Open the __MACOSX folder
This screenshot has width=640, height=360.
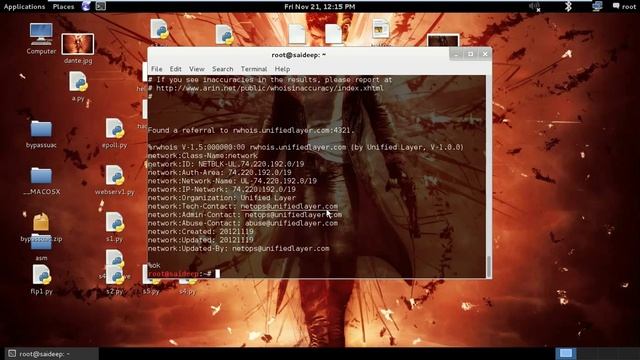pyautogui.click(x=41, y=181)
